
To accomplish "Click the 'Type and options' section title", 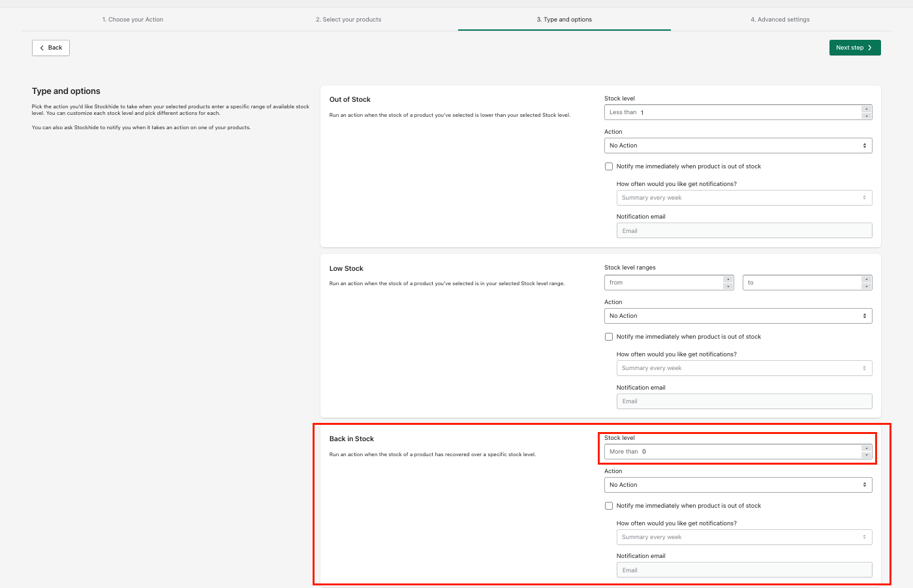I will click(x=66, y=91).
